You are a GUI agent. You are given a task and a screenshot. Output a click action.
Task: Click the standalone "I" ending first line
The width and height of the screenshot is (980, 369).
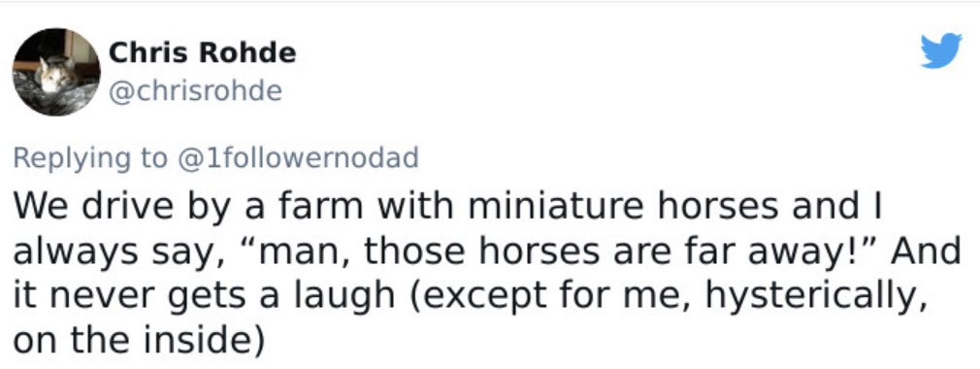point(877,208)
